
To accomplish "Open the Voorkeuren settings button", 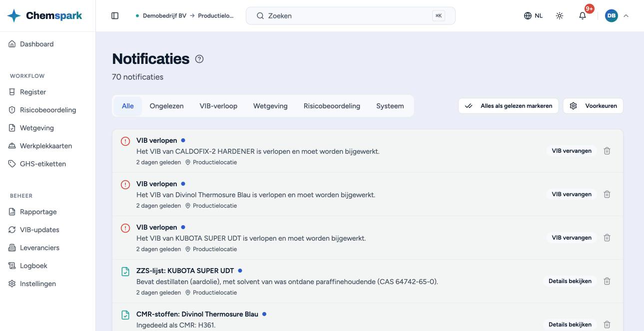I will (x=593, y=106).
